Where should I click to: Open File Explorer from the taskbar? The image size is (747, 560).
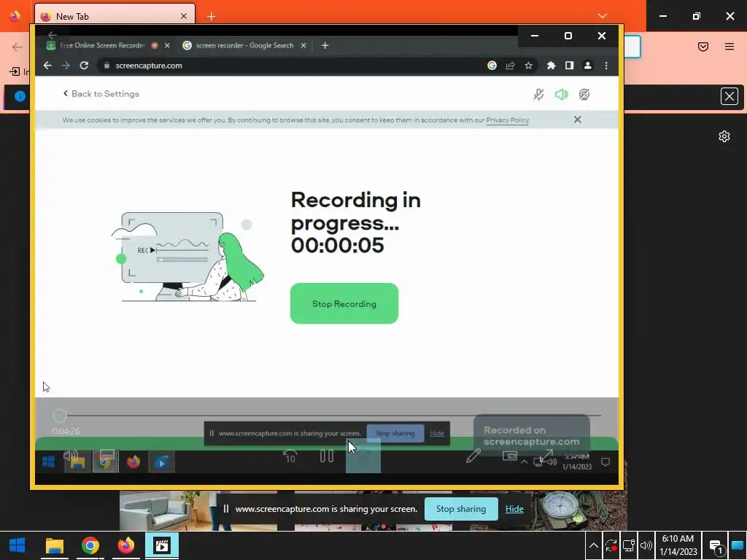[x=54, y=545]
